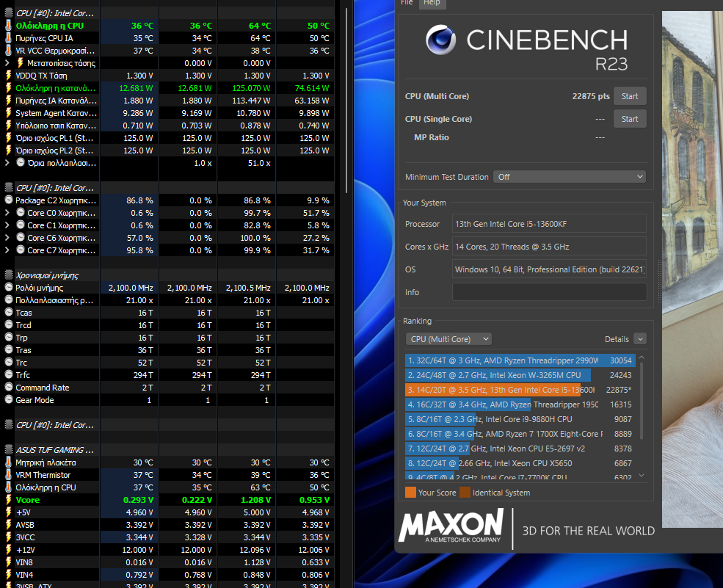This screenshot has height=588, width=723.
Task: Select Core i9-9880H ranking entry
Action: (520, 419)
